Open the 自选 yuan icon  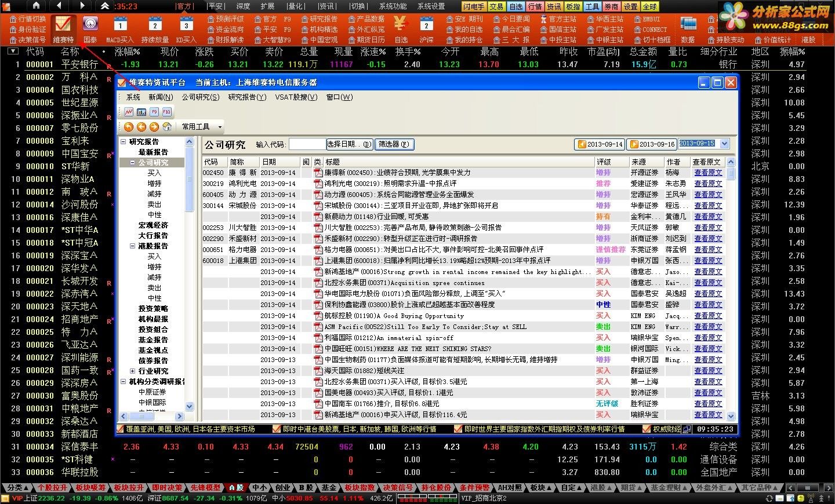401,24
